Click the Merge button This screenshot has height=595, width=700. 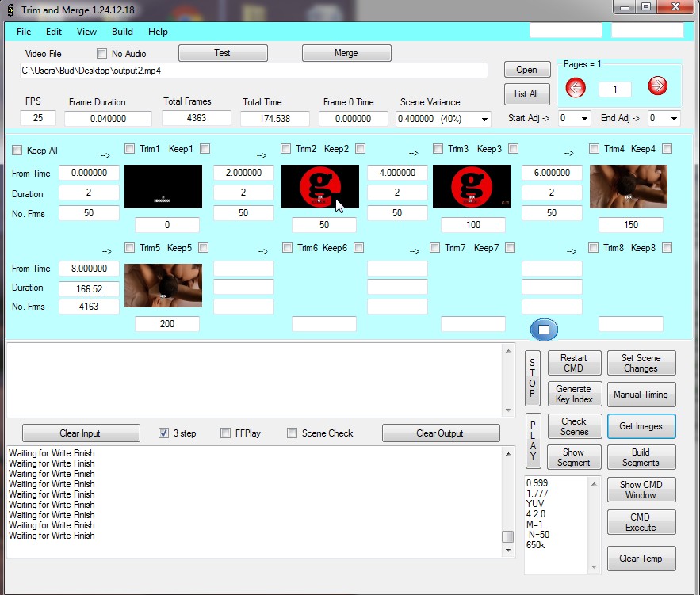point(346,53)
